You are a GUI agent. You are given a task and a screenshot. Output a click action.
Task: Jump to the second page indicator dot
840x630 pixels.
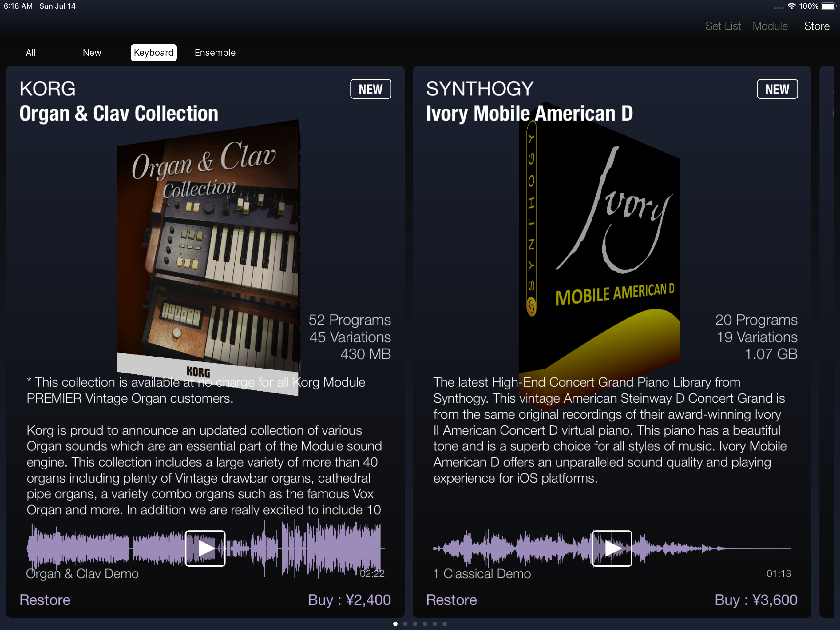(405, 624)
